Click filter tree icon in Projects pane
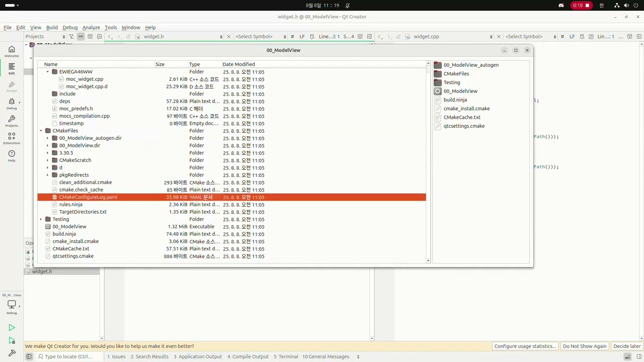 pos(71,36)
